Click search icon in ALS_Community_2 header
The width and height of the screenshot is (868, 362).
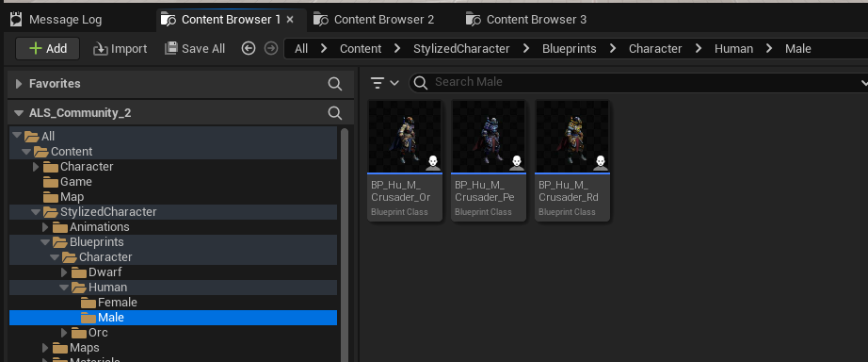pyautogui.click(x=335, y=113)
